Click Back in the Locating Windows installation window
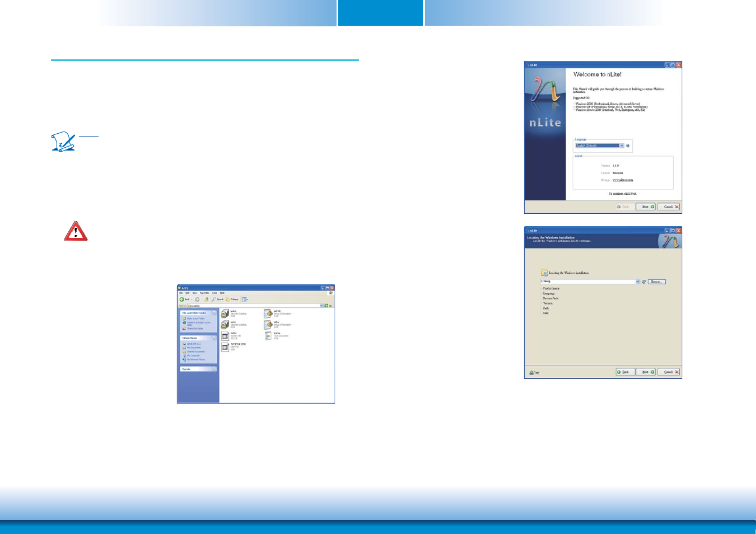 [625, 372]
